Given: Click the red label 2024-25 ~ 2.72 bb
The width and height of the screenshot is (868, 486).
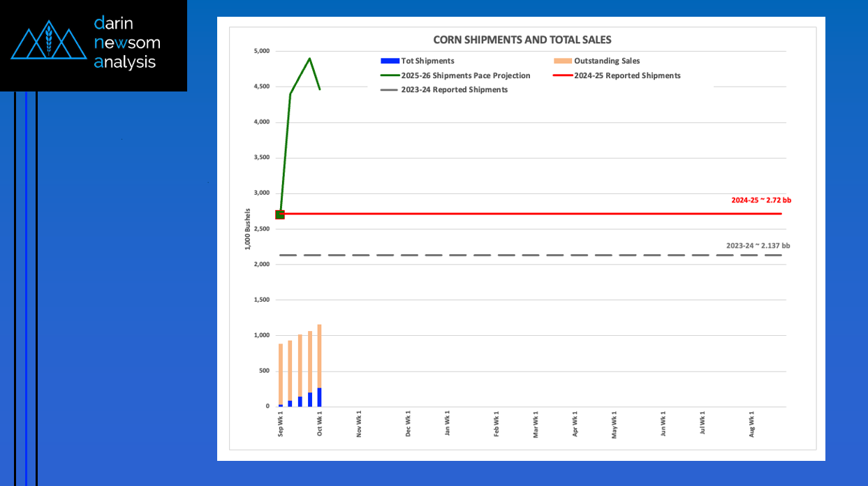Looking at the screenshot, I should pos(760,200).
